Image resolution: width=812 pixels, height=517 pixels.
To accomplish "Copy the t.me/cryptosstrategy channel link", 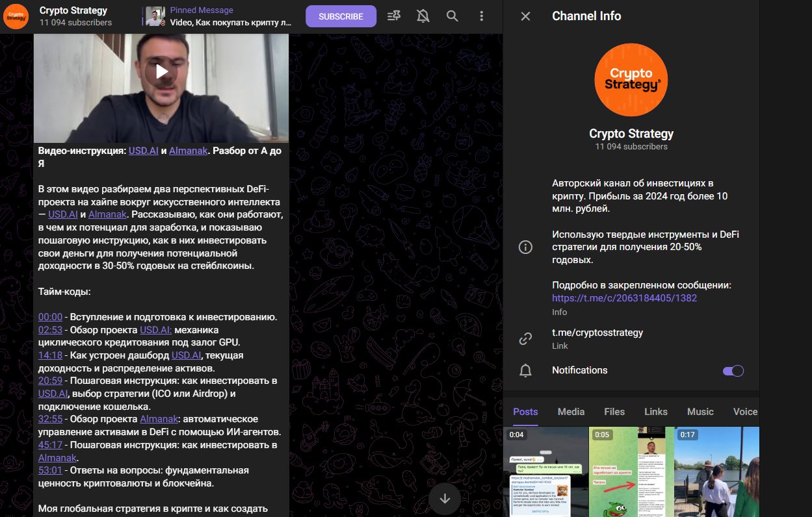I will [597, 333].
